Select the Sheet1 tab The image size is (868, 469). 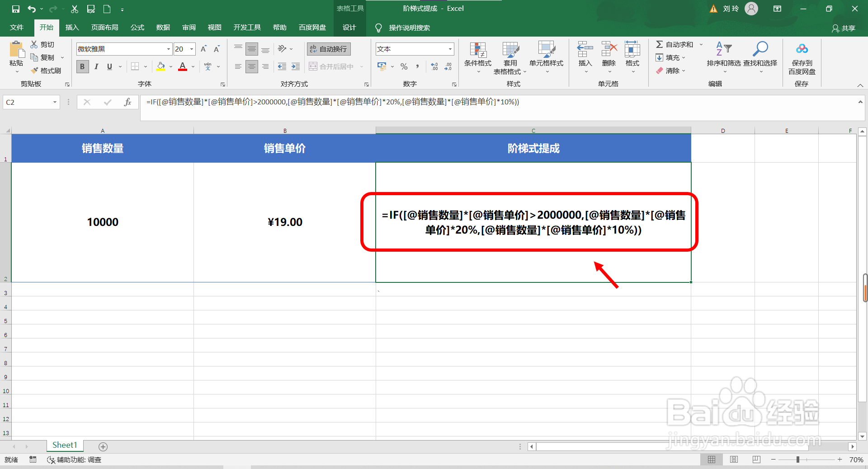tap(65, 446)
